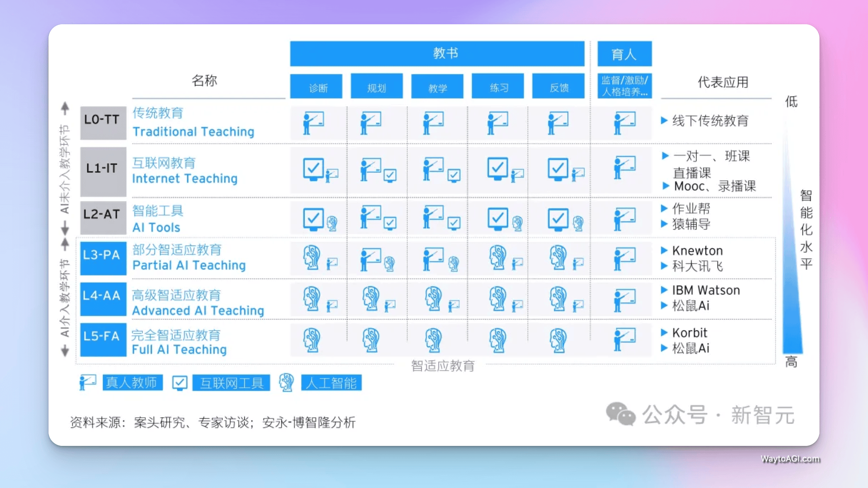Click the large AI head in L3-PA 反馈 cell
This screenshot has height=488, width=868.
pyautogui.click(x=558, y=257)
